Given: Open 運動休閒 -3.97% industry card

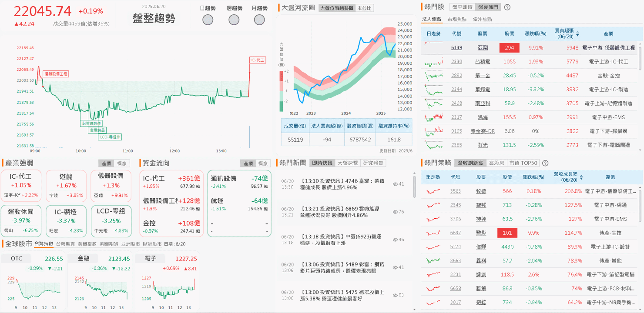Looking at the screenshot, I should pos(21,221).
